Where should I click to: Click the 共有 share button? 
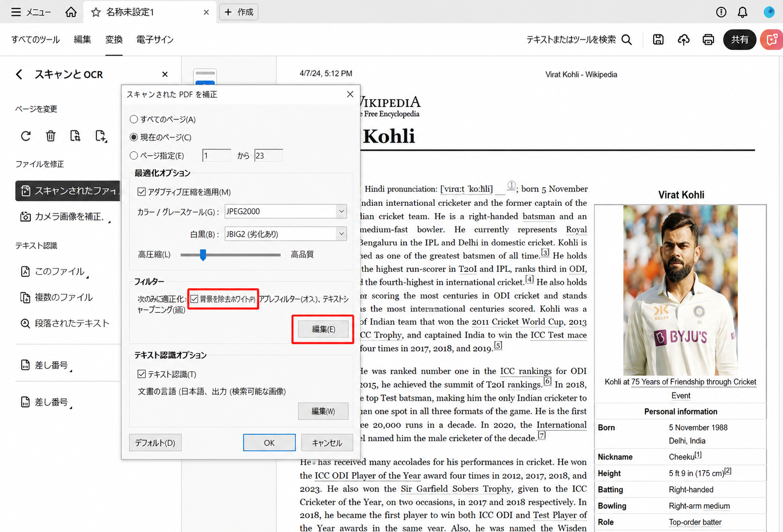pos(740,40)
